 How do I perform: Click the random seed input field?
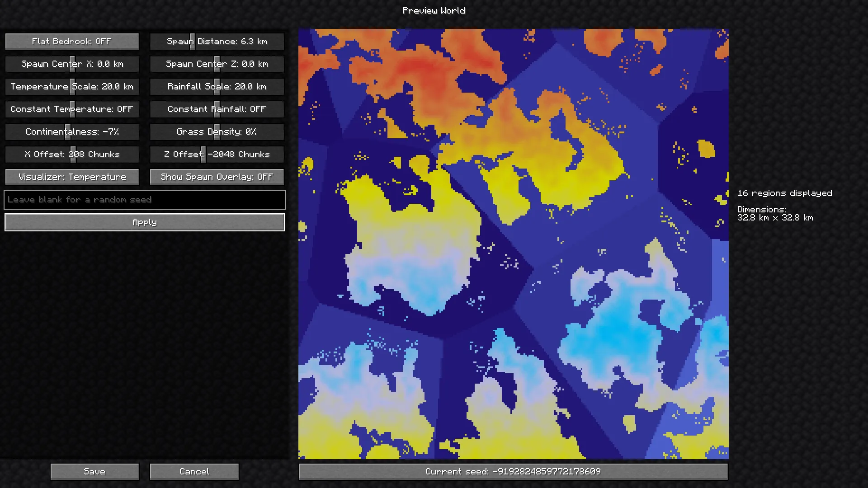coord(144,199)
